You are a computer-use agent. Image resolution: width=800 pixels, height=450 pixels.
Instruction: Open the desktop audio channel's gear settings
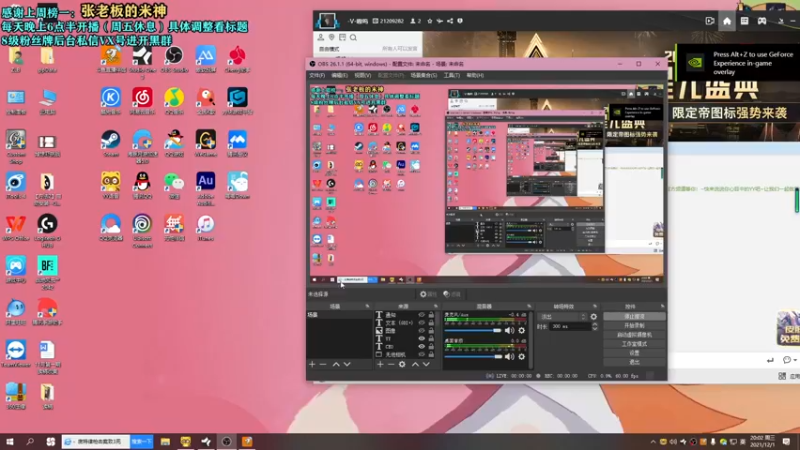(521, 357)
